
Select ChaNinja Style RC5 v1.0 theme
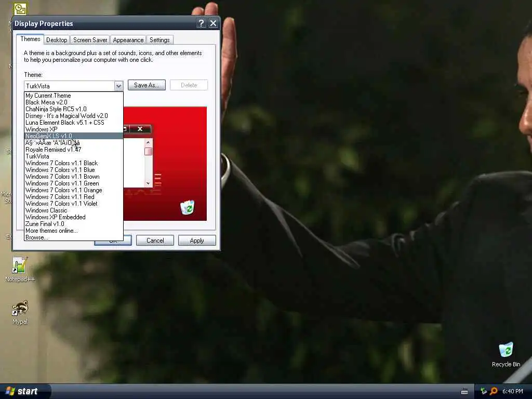click(74, 109)
